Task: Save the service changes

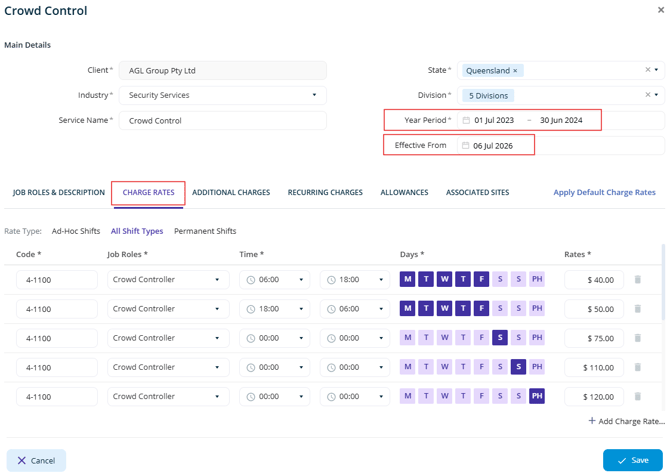Action: point(633,460)
